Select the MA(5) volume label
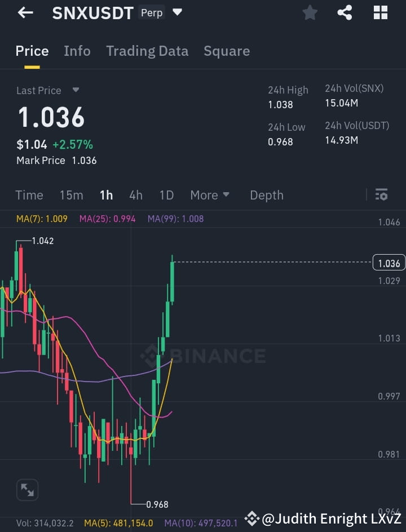The height and width of the screenshot is (532, 406). (x=117, y=523)
